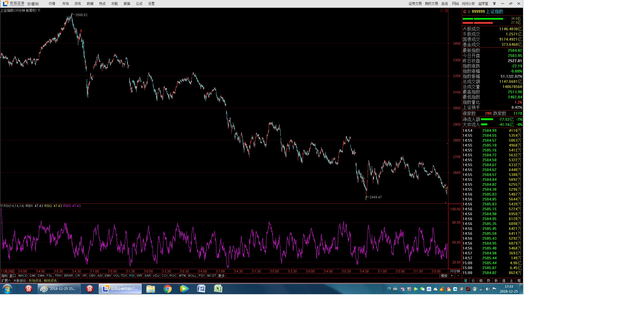
Task: Open Word from the taskbar
Action: 201,289
